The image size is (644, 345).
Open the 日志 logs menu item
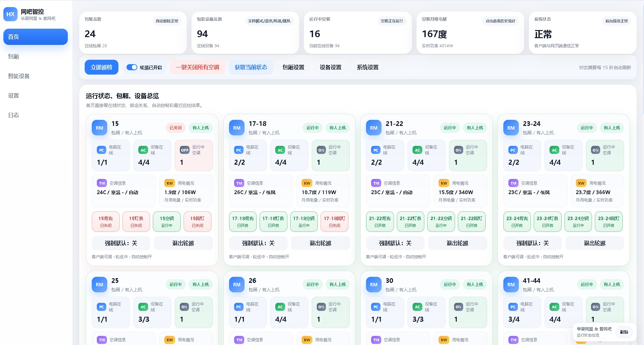pos(35,115)
